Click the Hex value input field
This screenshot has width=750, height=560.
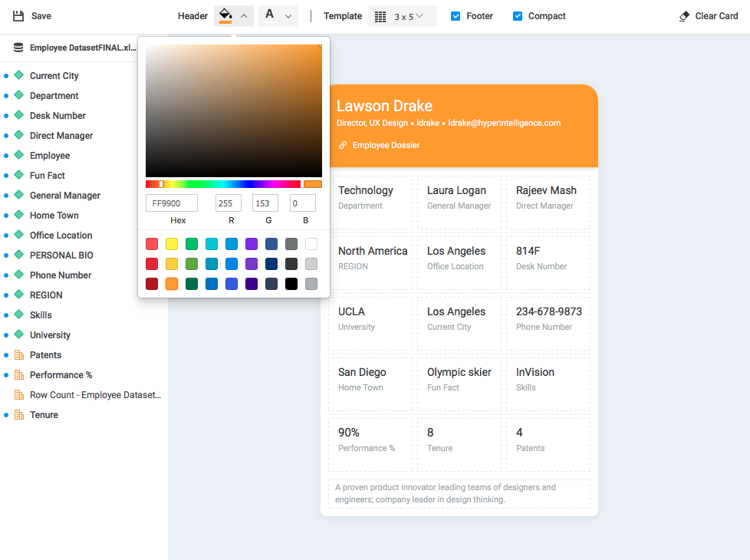[x=171, y=203]
